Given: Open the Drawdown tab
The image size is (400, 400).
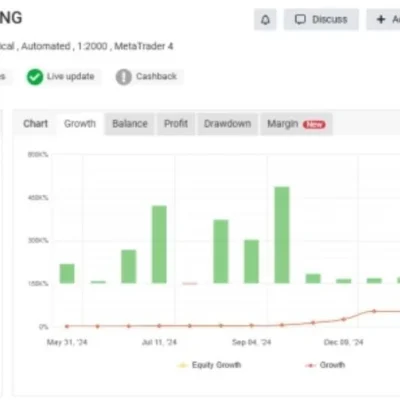Looking at the screenshot, I should tap(227, 124).
